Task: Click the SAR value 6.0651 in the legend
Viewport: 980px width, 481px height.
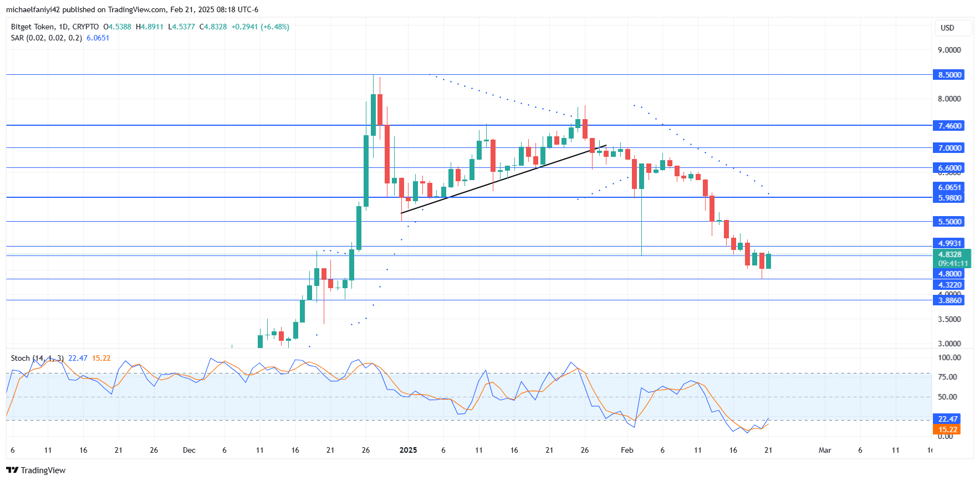Action: click(98, 38)
